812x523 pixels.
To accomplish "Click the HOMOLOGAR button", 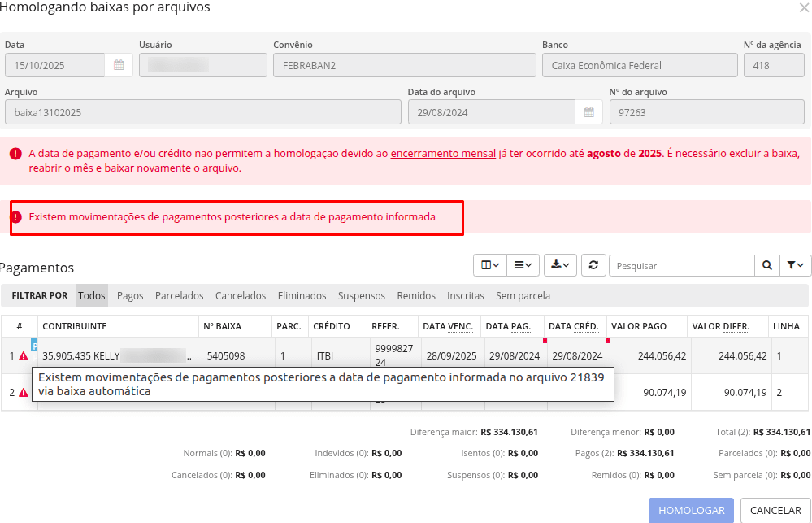I will tap(691, 510).
